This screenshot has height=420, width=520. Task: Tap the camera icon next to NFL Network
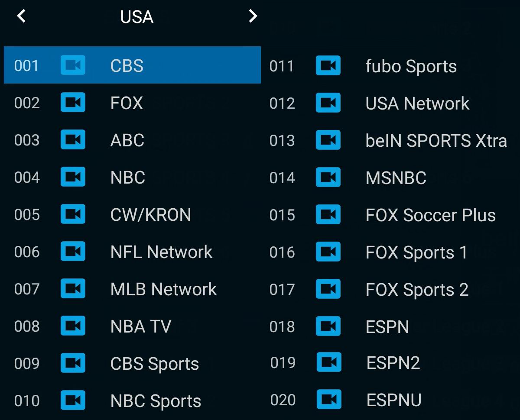pyautogui.click(x=73, y=252)
